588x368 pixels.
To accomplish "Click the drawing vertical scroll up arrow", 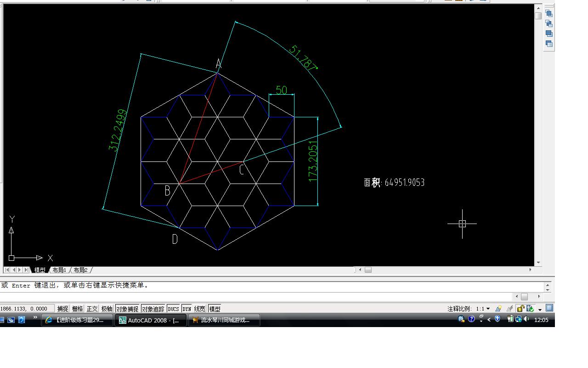I will [x=539, y=8].
